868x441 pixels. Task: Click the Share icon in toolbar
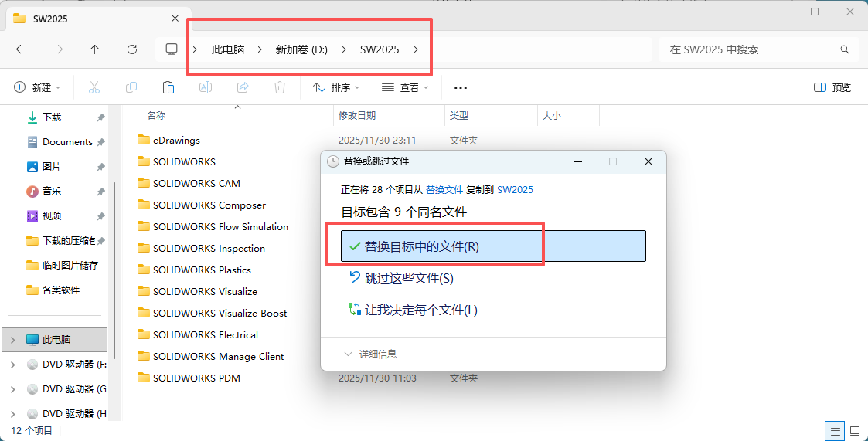[x=243, y=87]
